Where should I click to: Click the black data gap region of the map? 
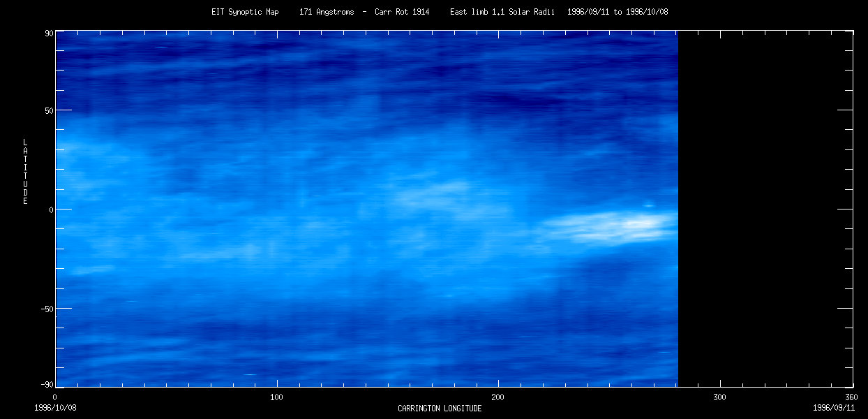coord(764,209)
